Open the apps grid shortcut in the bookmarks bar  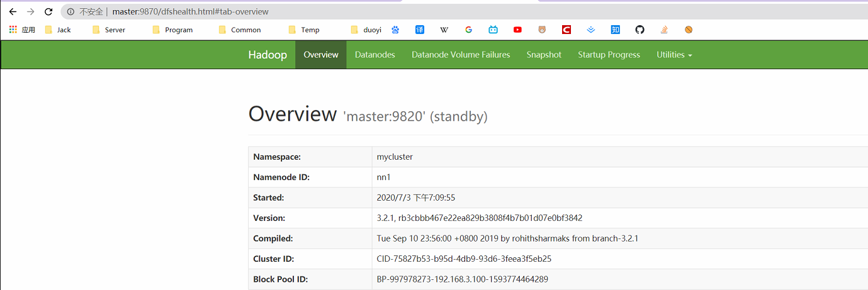22,30
